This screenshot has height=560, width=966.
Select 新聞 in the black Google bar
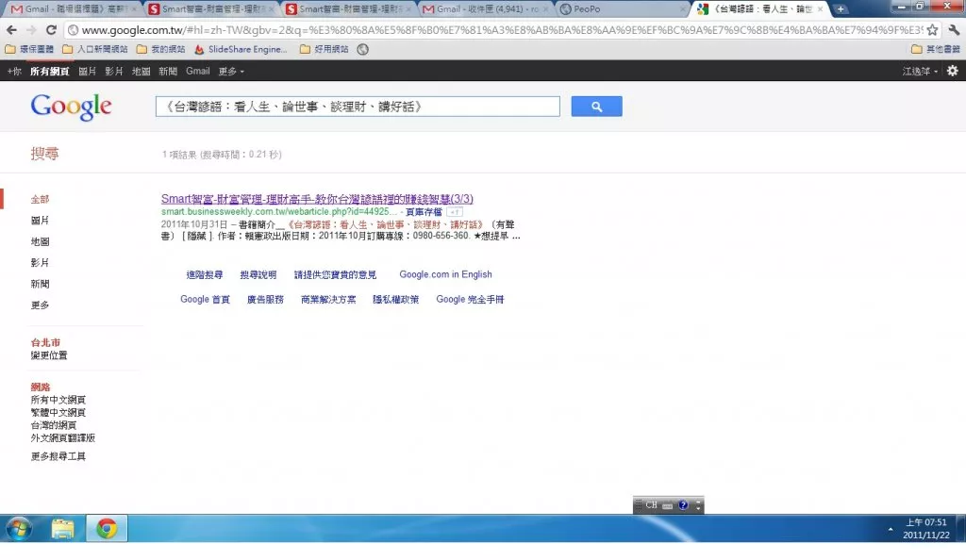click(x=168, y=72)
